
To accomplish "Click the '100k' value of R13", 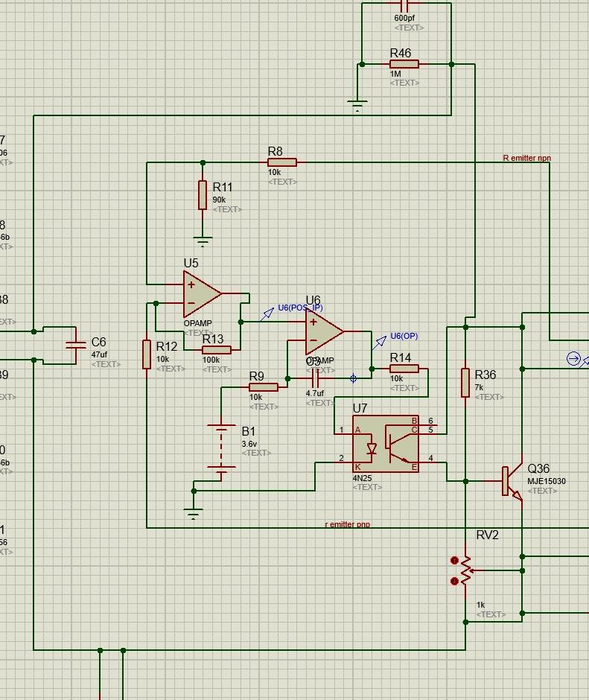I will (211, 360).
